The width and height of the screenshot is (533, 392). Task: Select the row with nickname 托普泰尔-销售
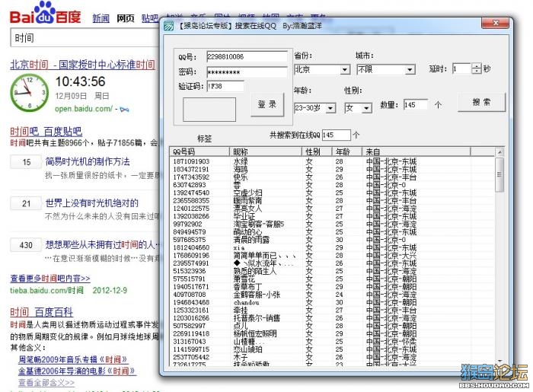331,318
